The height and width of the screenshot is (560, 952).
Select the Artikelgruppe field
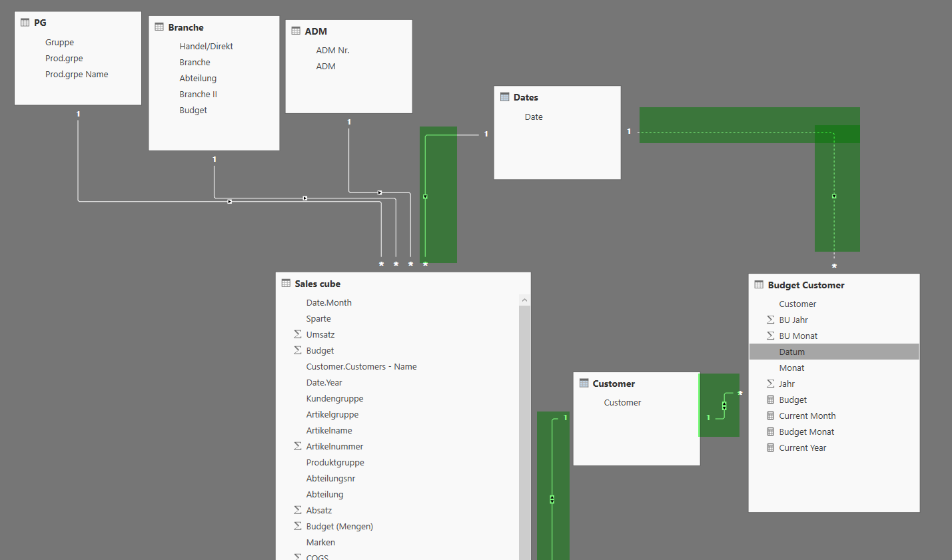332,414
